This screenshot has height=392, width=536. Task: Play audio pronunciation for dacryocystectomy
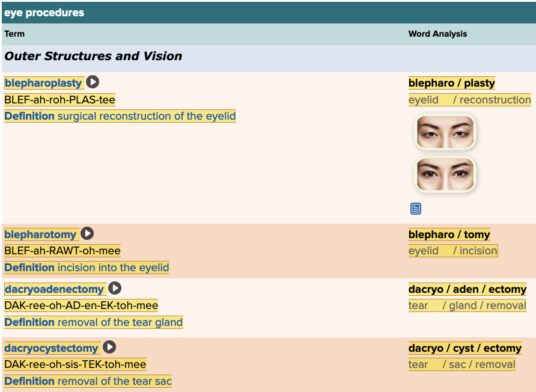(x=109, y=348)
